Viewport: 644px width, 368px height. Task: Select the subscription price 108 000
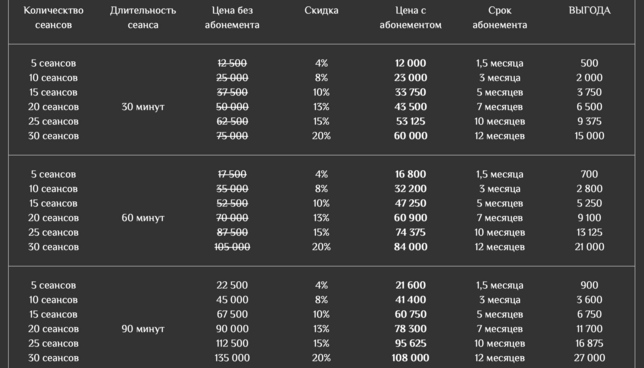click(x=410, y=358)
